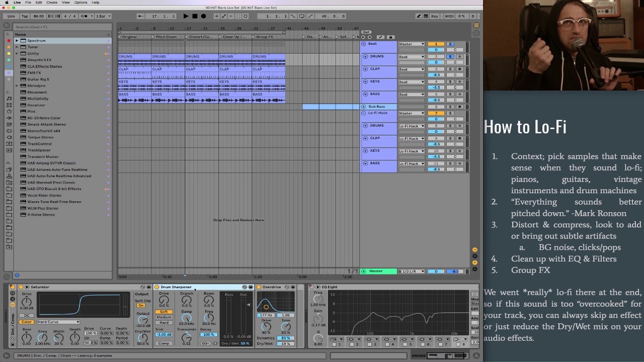The width and height of the screenshot is (644, 362).
Task: Toggle the Beat group track activator 1
Action: pyautogui.click(x=436, y=44)
